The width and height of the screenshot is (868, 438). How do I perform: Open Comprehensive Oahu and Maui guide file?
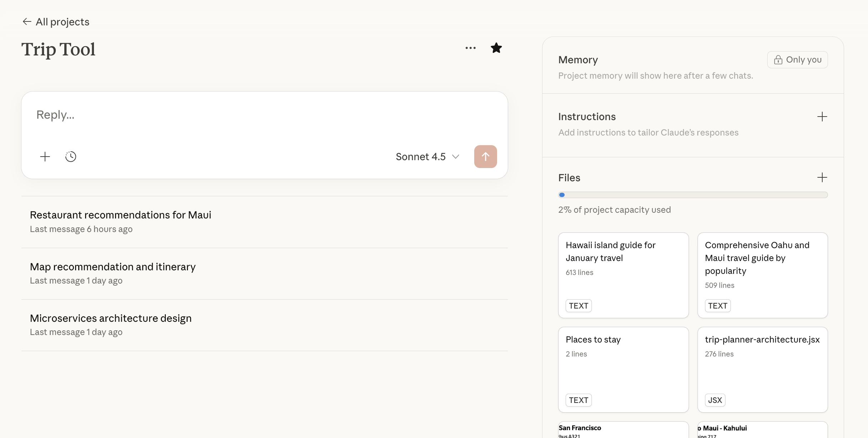pyautogui.click(x=762, y=275)
